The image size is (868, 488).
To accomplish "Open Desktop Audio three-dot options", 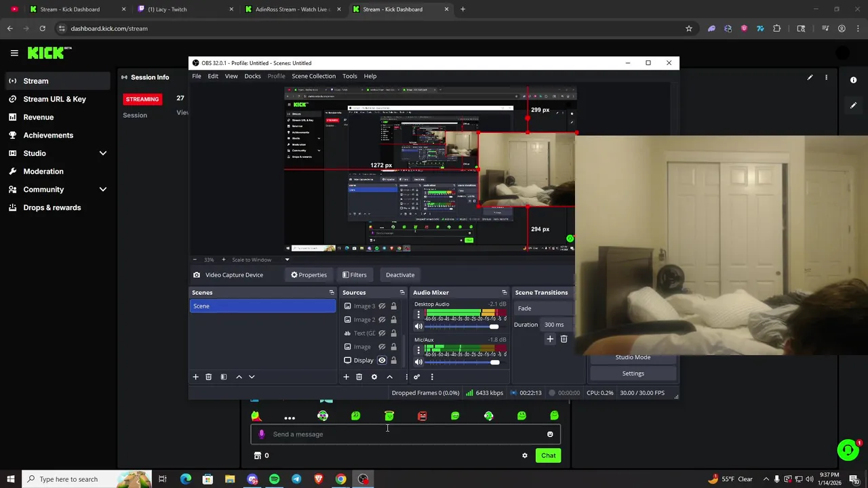I will point(418,314).
